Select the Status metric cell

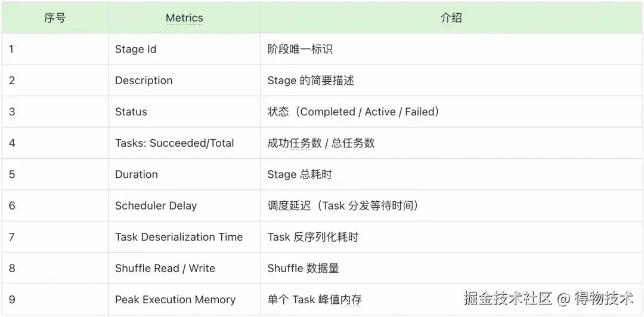coord(184,112)
